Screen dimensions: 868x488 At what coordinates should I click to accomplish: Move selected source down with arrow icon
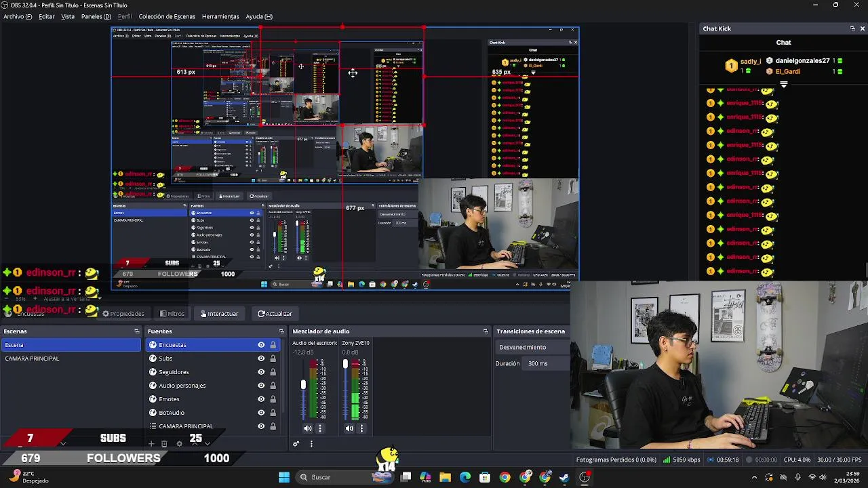click(x=208, y=444)
